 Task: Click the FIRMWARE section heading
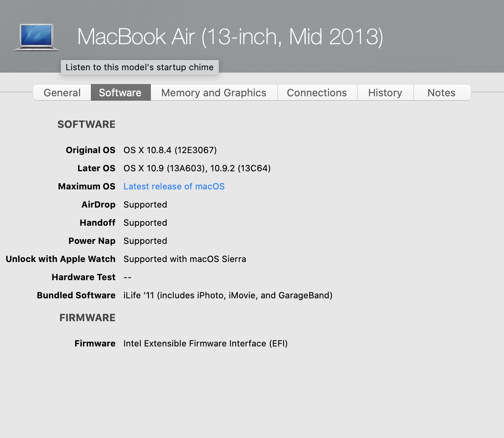coord(87,318)
